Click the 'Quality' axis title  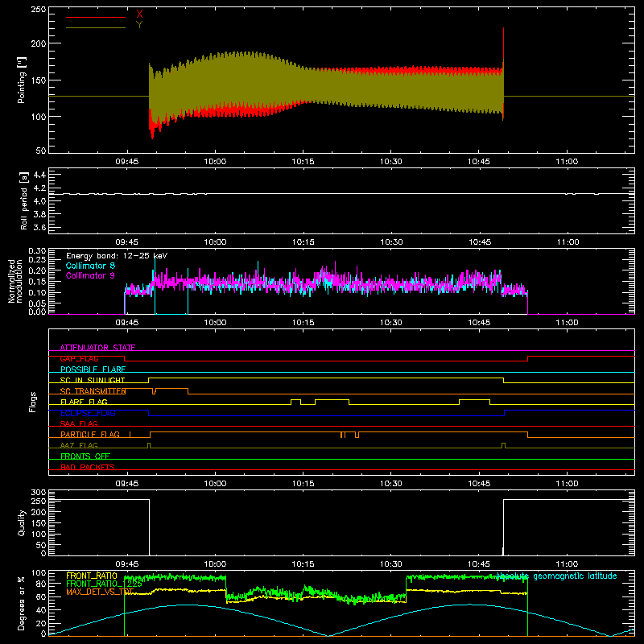click(x=22, y=522)
